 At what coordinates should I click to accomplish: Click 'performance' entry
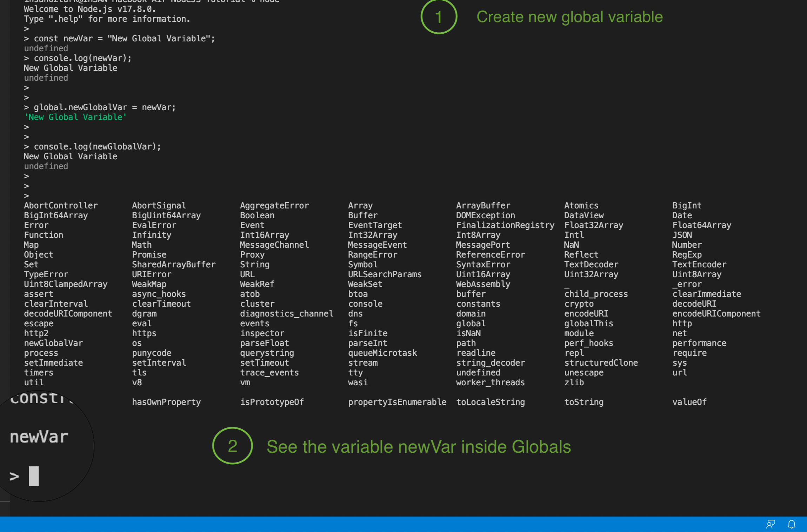699,343
